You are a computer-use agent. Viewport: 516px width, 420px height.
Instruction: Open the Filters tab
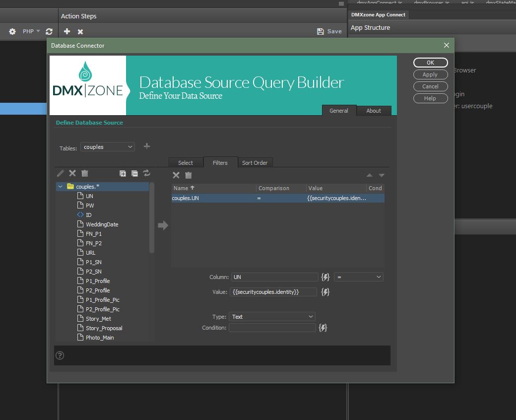click(x=220, y=163)
